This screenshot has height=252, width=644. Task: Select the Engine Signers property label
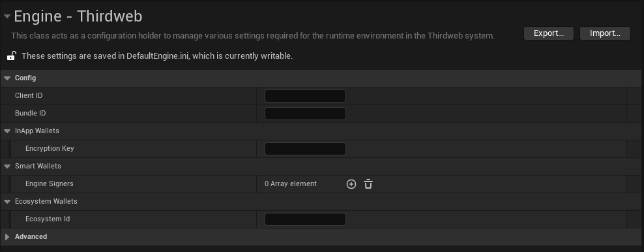pos(50,183)
